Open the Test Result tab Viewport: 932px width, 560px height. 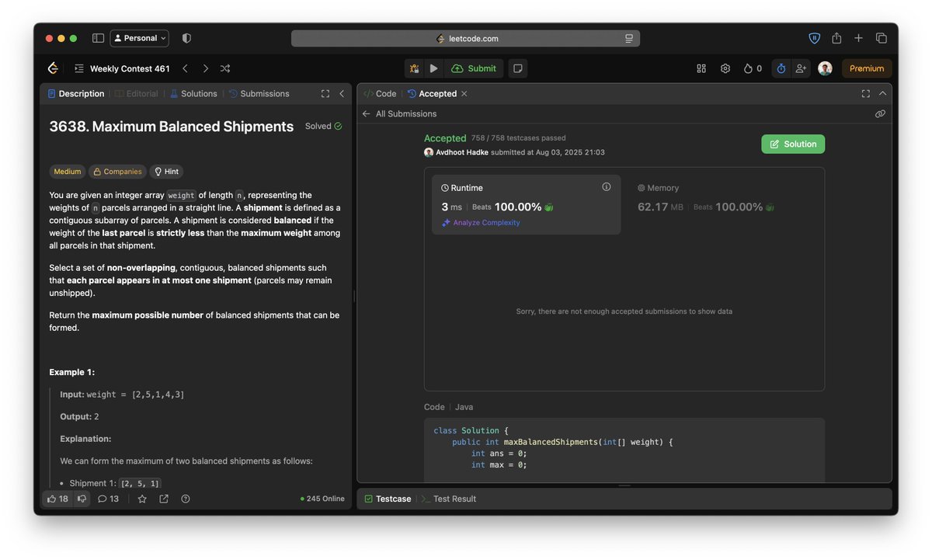tap(449, 499)
